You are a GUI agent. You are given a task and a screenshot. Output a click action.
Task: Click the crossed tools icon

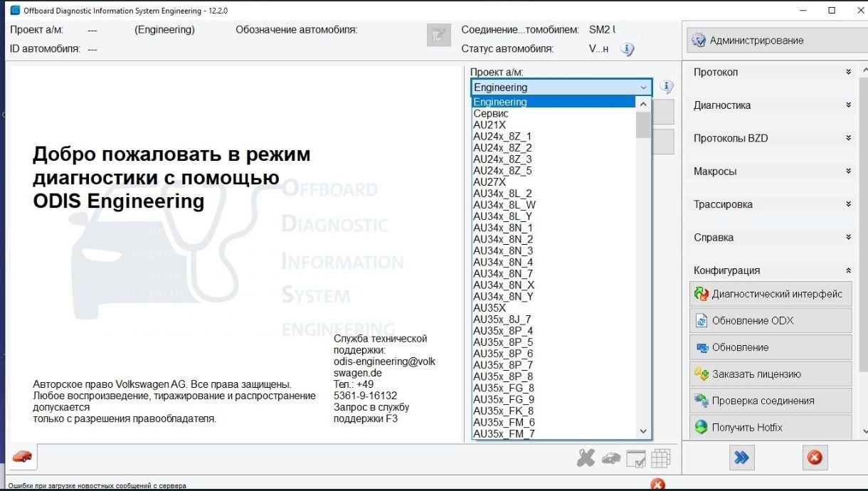point(586,458)
